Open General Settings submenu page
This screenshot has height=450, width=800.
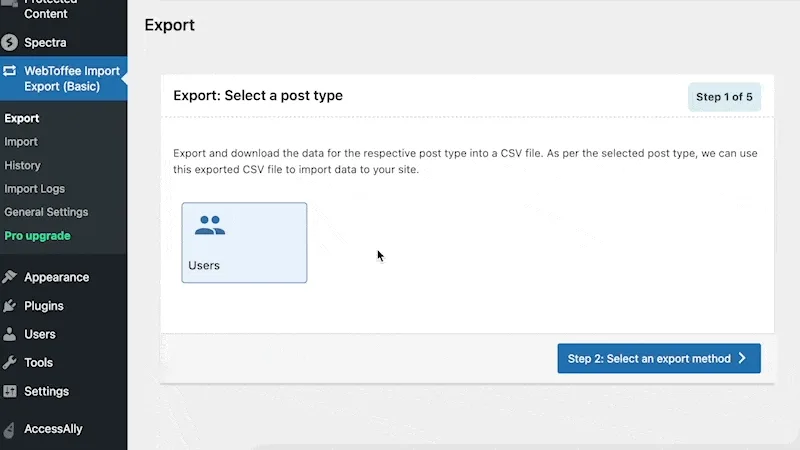click(x=46, y=212)
